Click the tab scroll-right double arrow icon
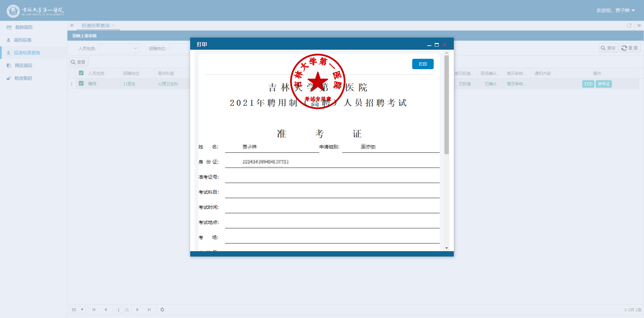Screen dimensions: 644x318 pos(639,26)
